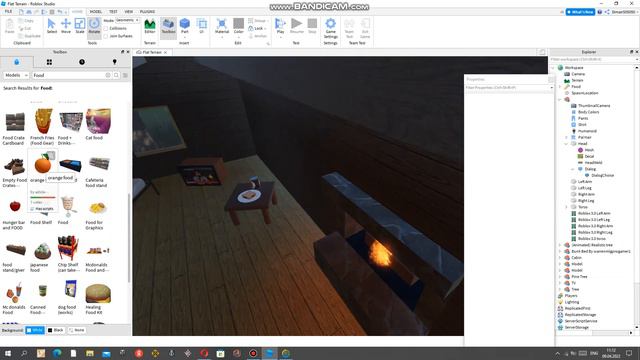Switch to the TEST ribbon tab

[113, 11]
